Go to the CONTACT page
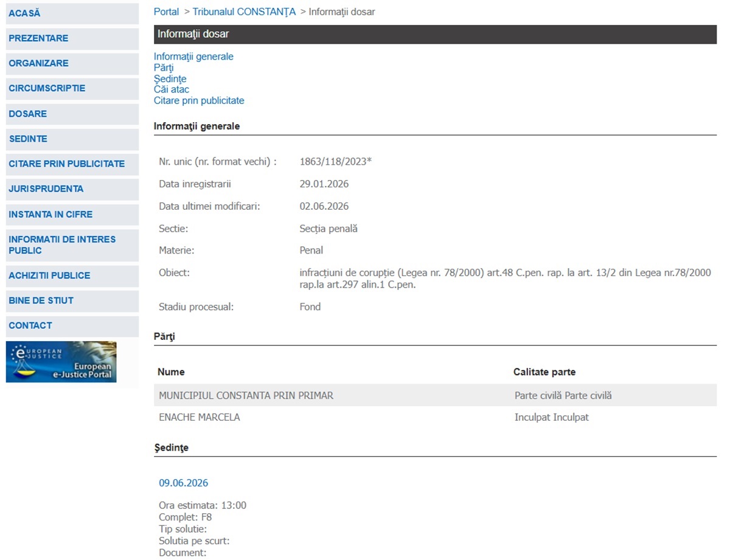Image resolution: width=730 pixels, height=560 pixels. (72, 325)
